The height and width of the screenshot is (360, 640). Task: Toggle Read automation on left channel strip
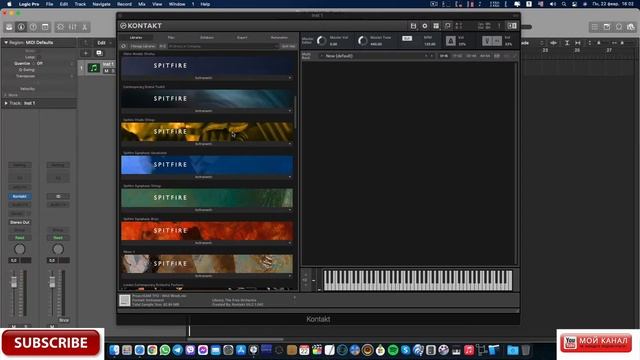20,238
